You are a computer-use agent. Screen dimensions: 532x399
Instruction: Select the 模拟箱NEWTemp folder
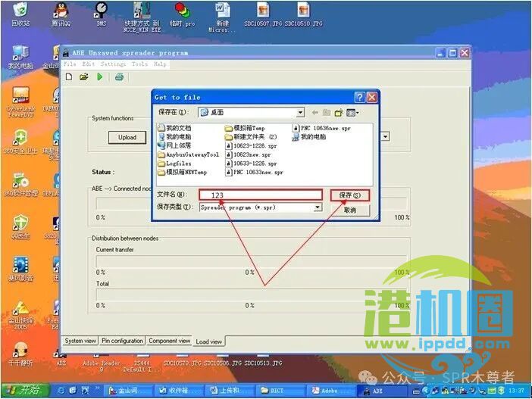182,172
